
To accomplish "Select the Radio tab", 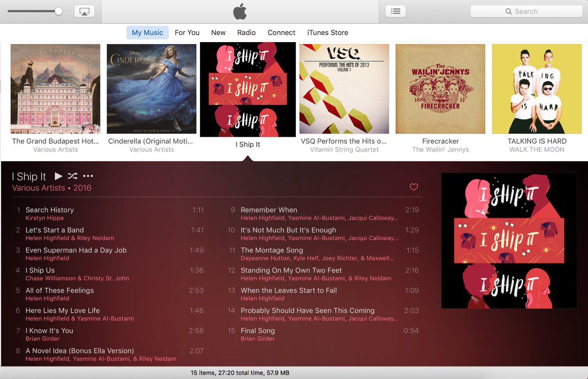I will (246, 32).
